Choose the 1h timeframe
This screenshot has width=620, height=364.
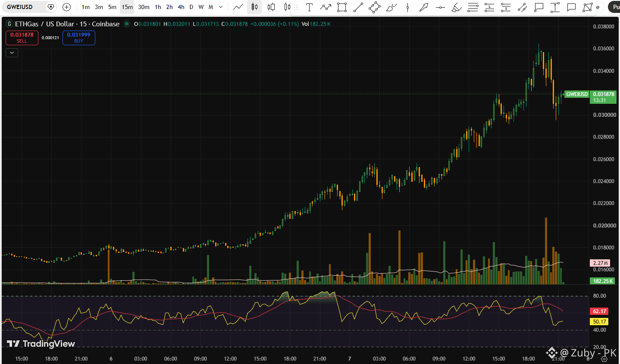158,7
